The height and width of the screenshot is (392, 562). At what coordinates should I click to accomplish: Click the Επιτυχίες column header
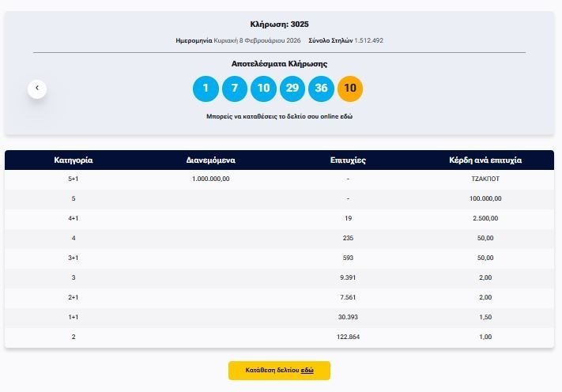pyautogui.click(x=348, y=160)
